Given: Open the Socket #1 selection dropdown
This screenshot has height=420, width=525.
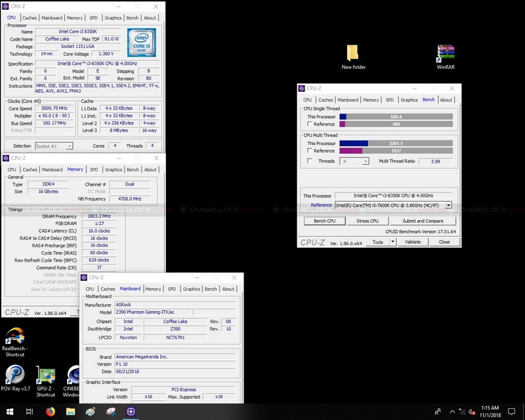Looking at the screenshot, I should 54,146.
